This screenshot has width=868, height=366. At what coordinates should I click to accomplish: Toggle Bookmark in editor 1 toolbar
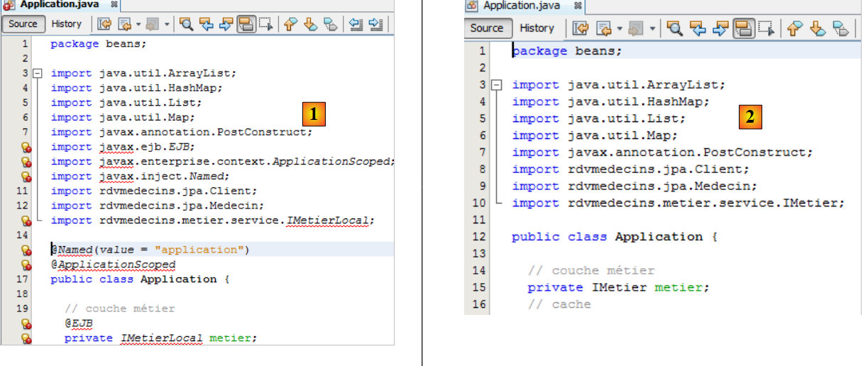[x=331, y=24]
